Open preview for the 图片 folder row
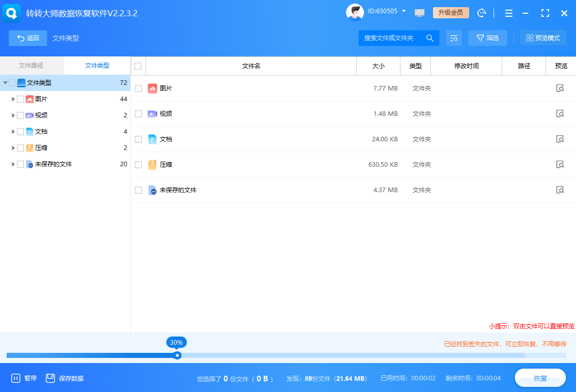Screen dimensions: 576x392 click(x=560, y=88)
